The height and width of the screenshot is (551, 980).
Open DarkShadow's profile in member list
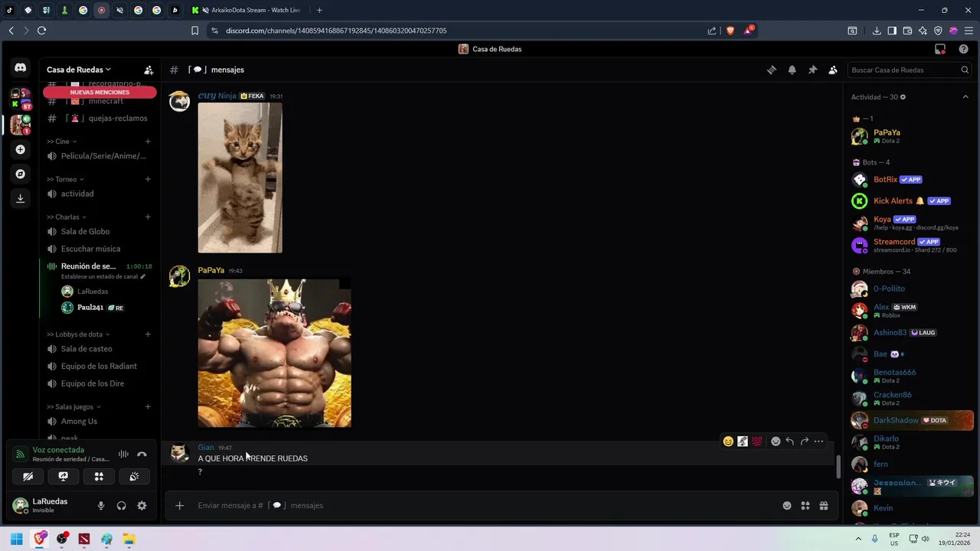click(911, 420)
